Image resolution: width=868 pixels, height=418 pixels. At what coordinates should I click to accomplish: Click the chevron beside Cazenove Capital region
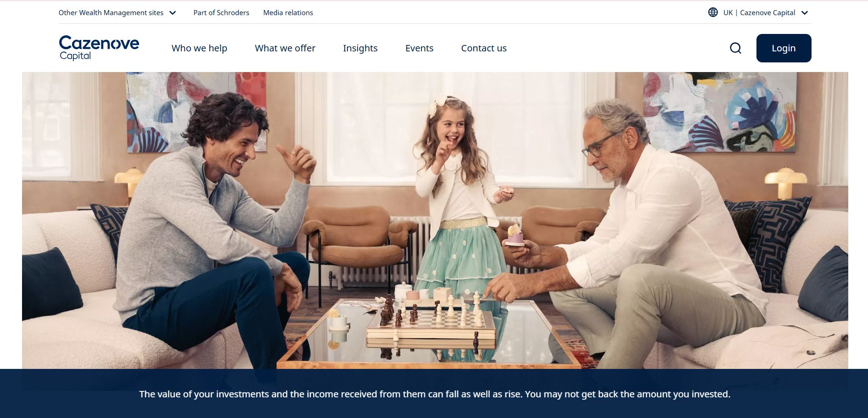805,13
